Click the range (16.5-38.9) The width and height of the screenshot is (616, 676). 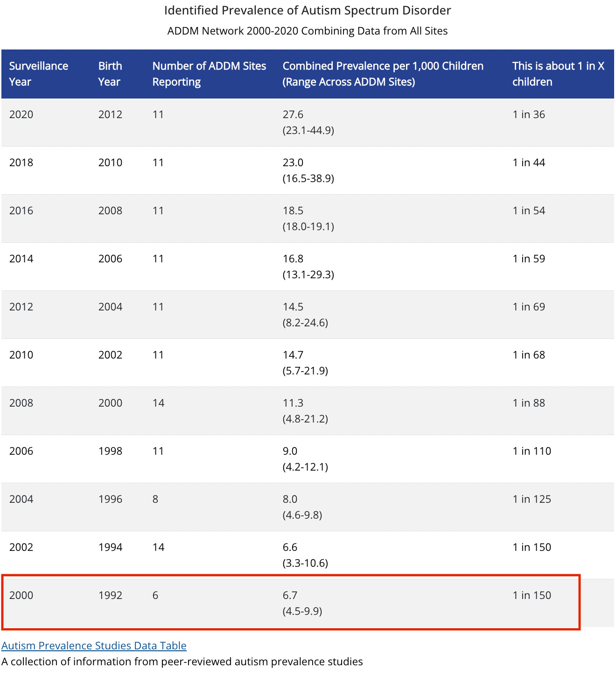point(308,178)
